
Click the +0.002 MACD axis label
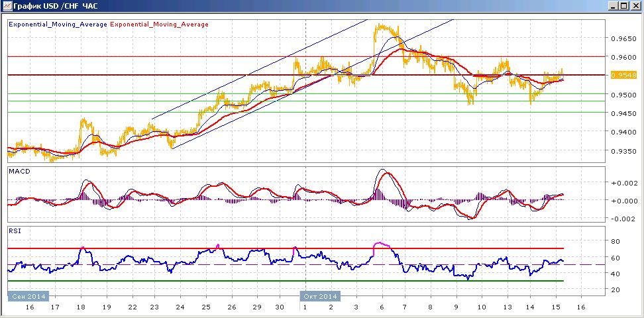(x=623, y=182)
